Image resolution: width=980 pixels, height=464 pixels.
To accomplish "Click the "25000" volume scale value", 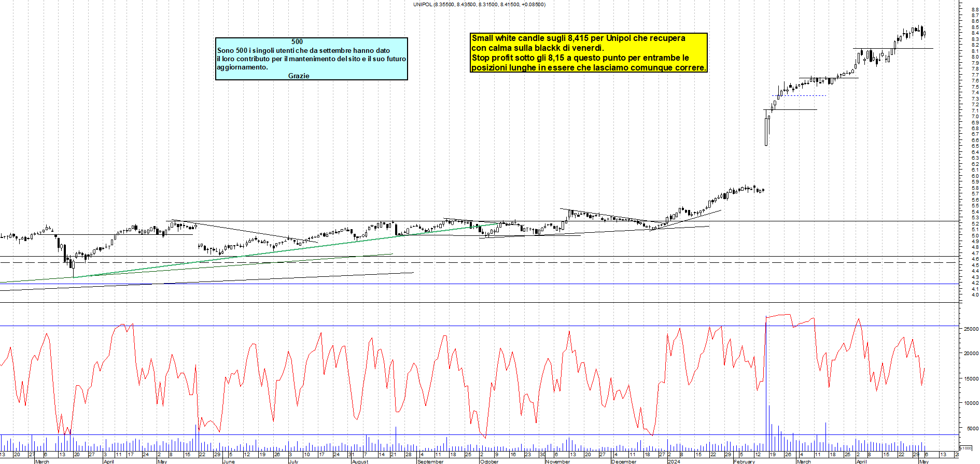I will [x=971, y=329].
